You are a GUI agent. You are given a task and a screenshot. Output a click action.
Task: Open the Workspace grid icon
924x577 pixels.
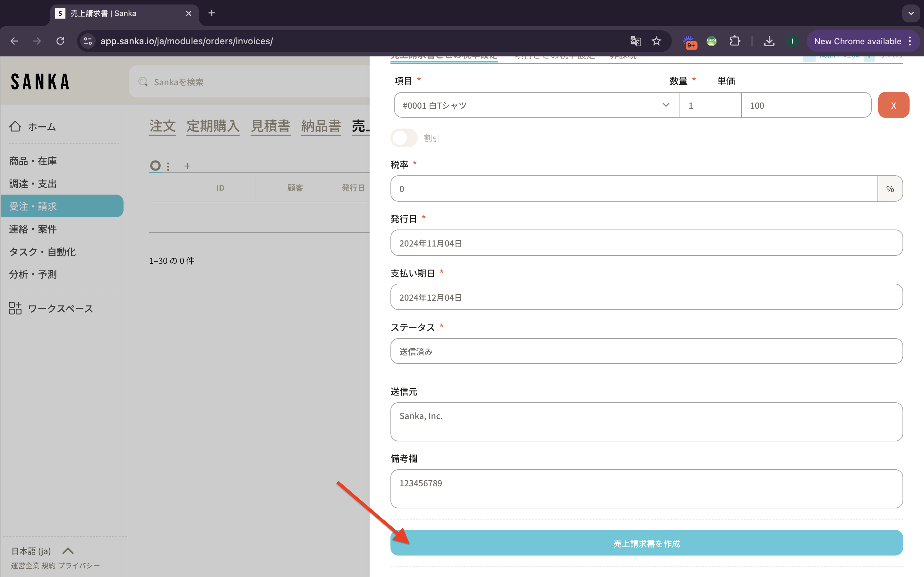pos(15,308)
